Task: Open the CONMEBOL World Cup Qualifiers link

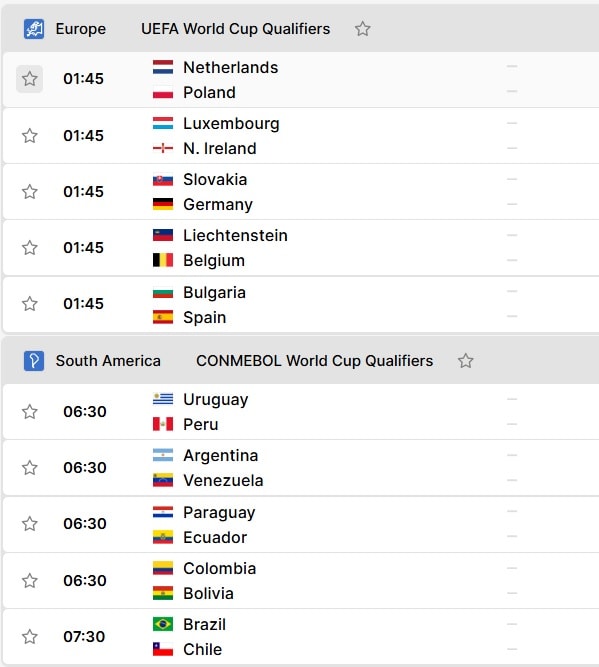Action: [x=314, y=361]
